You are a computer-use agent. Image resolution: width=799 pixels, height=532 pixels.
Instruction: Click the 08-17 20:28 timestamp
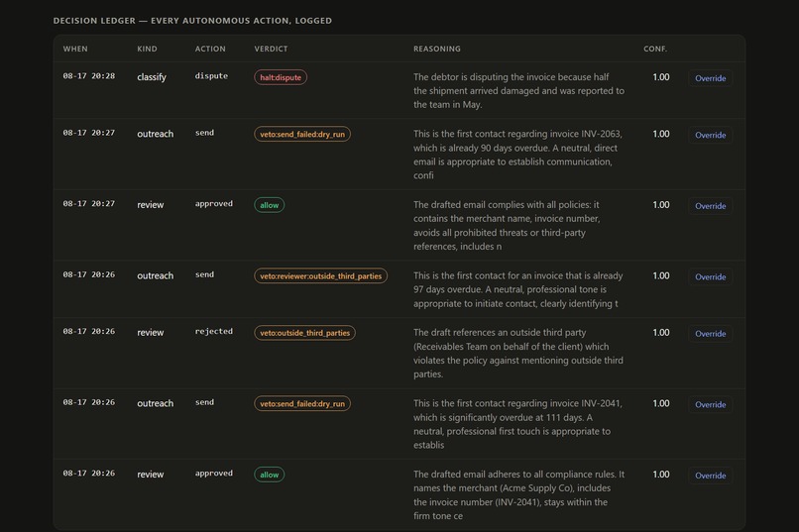[89, 76]
